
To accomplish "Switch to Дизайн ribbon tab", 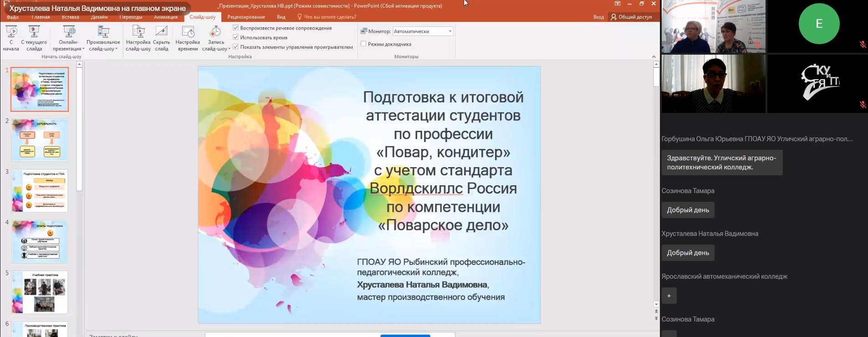I will (x=99, y=17).
